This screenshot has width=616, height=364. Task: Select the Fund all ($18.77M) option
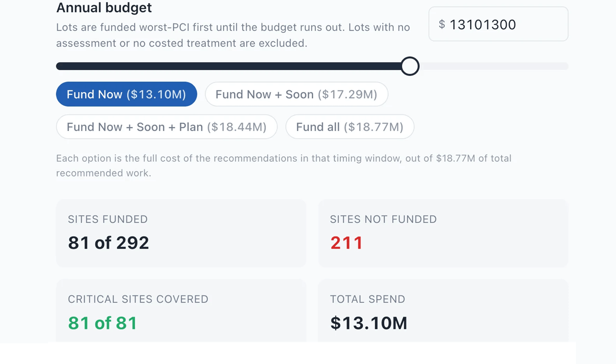tap(350, 127)
